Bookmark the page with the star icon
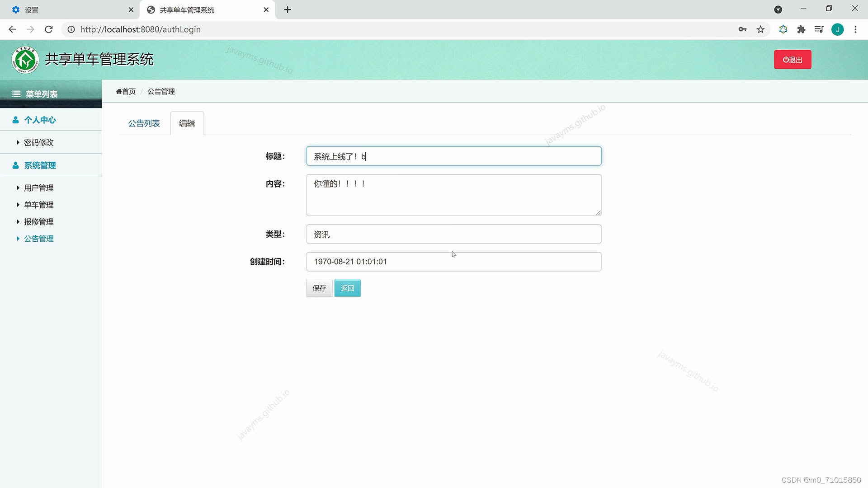The height and width of the screenshot is (488, 868). click(760, 29)
